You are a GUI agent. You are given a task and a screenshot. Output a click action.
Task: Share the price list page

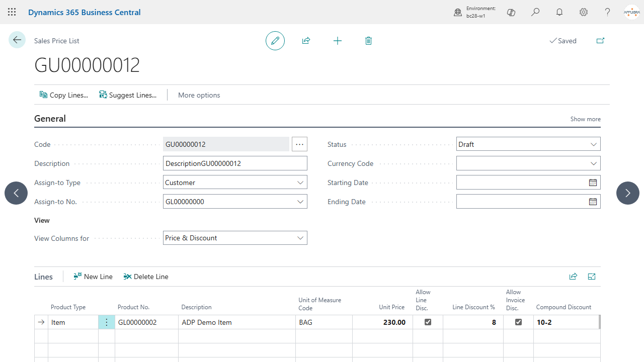306,41
